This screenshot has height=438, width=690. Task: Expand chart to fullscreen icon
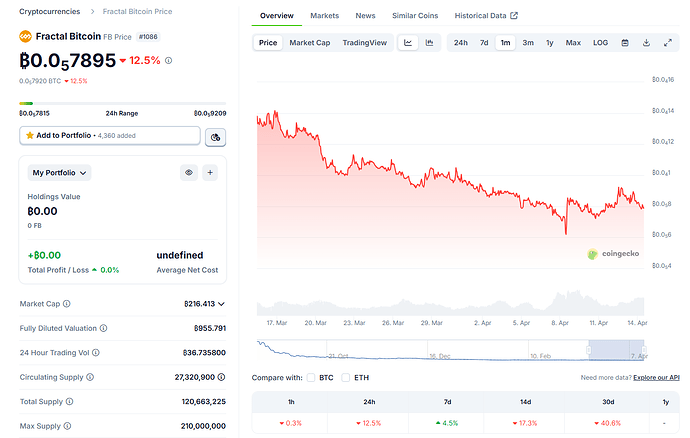668,43
